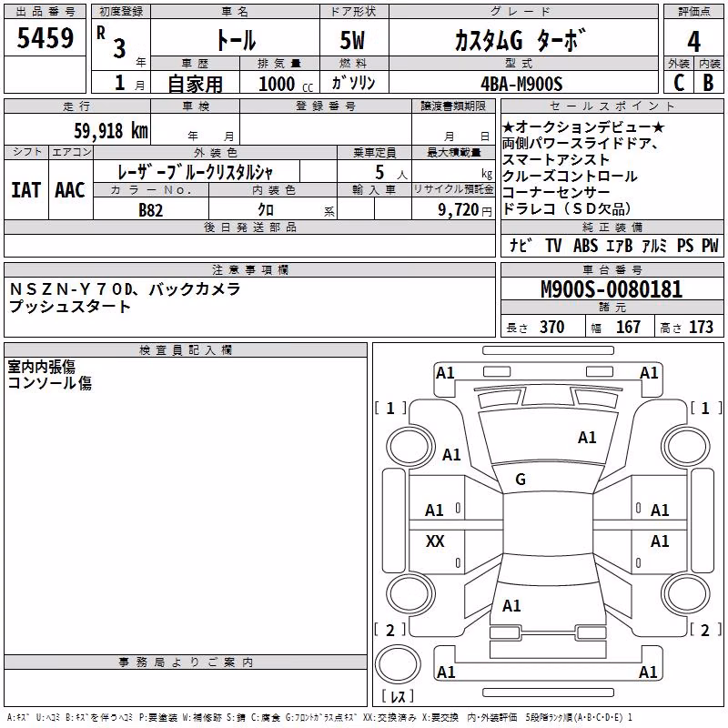Select the fuel type ガソリン
The height and width of the screenshot is (728, 728).
click(353, 83)
